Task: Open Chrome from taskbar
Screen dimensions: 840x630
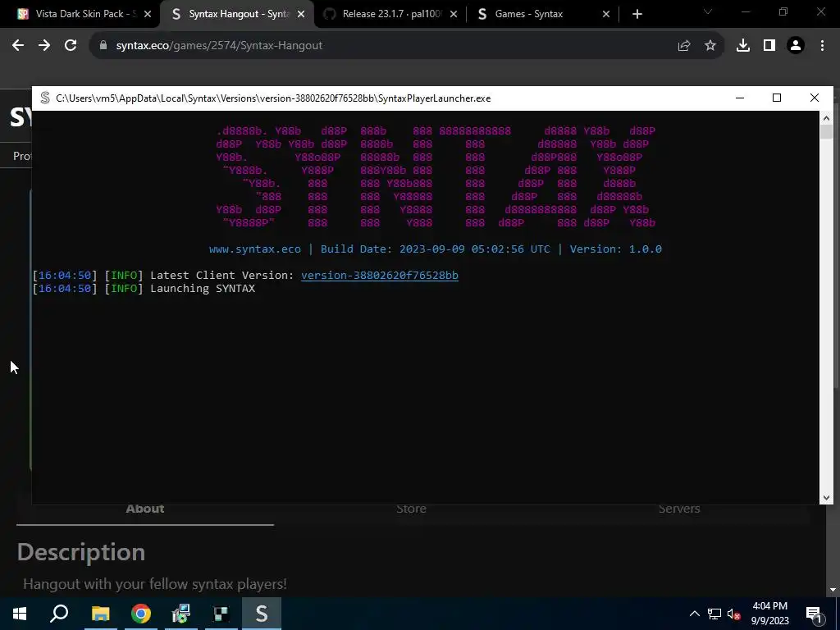Action: 141,614
